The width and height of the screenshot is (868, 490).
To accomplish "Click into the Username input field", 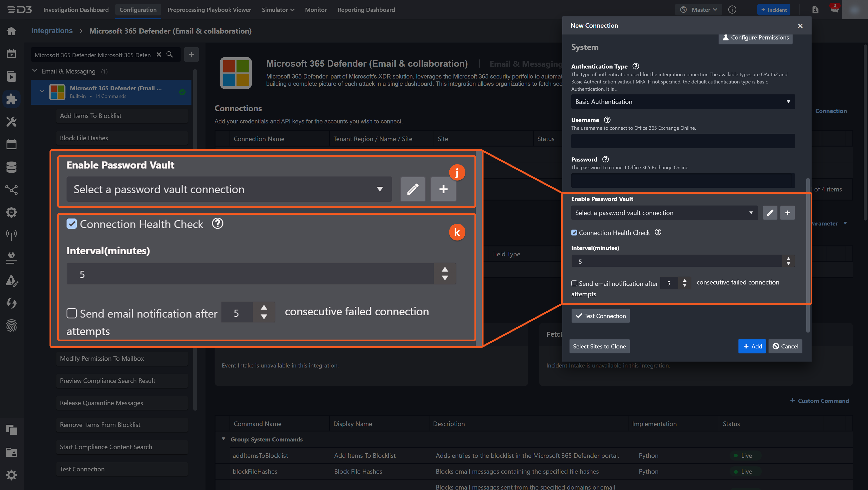I will 683,141.
